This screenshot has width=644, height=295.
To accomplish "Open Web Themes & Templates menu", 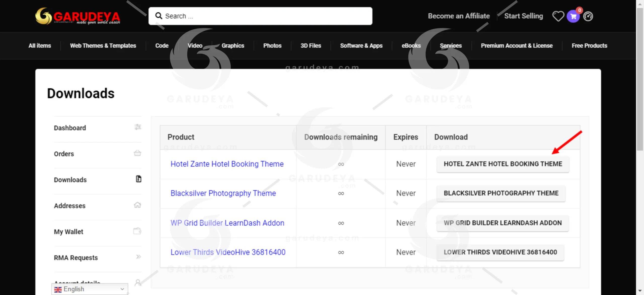I will pyautogui.click(x=103, y=46).
